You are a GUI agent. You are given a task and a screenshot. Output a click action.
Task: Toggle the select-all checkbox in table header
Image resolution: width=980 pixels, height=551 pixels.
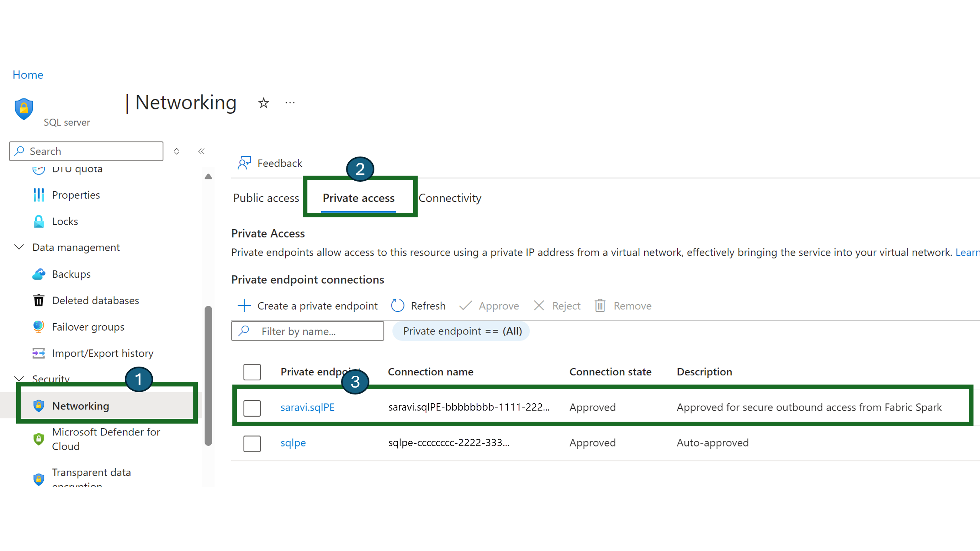(252, 372)
